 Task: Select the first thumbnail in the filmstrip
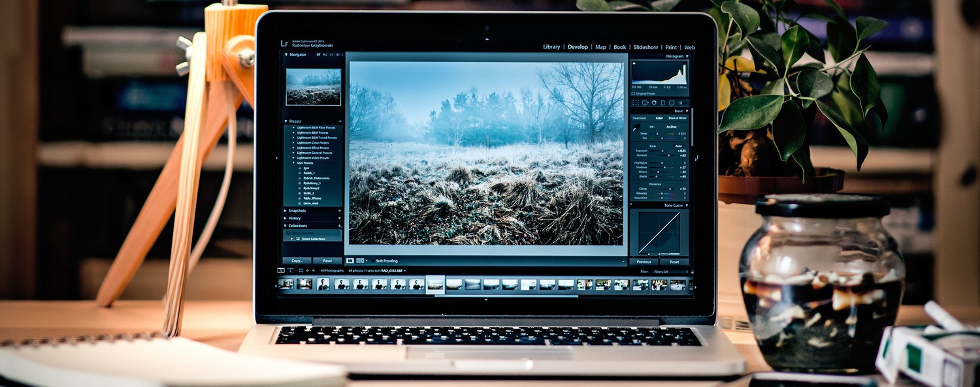(286, 284)
